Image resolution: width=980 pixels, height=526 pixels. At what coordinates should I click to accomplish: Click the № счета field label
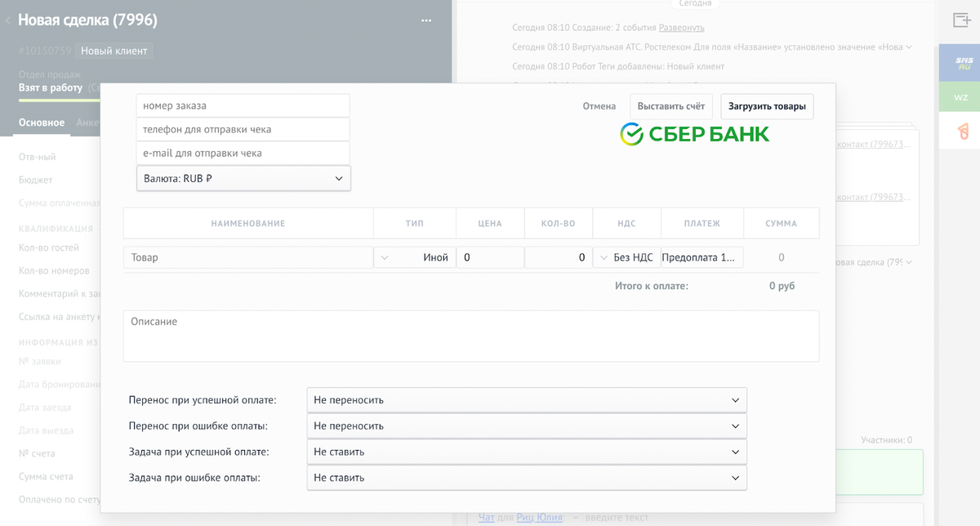38,453
